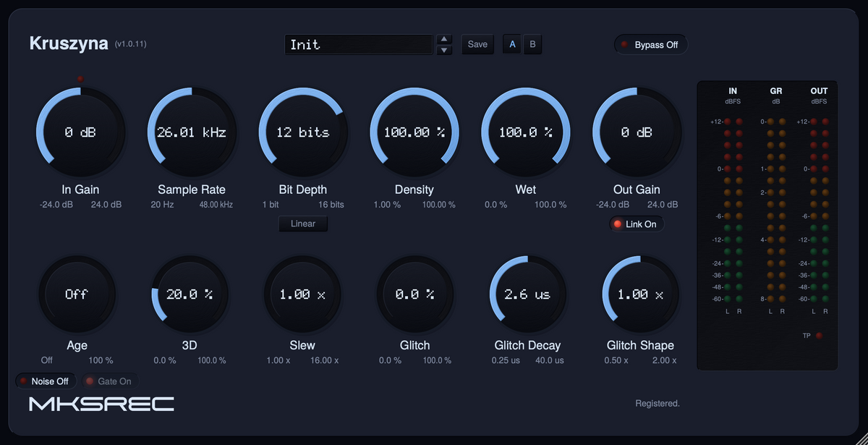Click the Age knob
This screenshot has width=868, height=445.
(x=77, y=294)
